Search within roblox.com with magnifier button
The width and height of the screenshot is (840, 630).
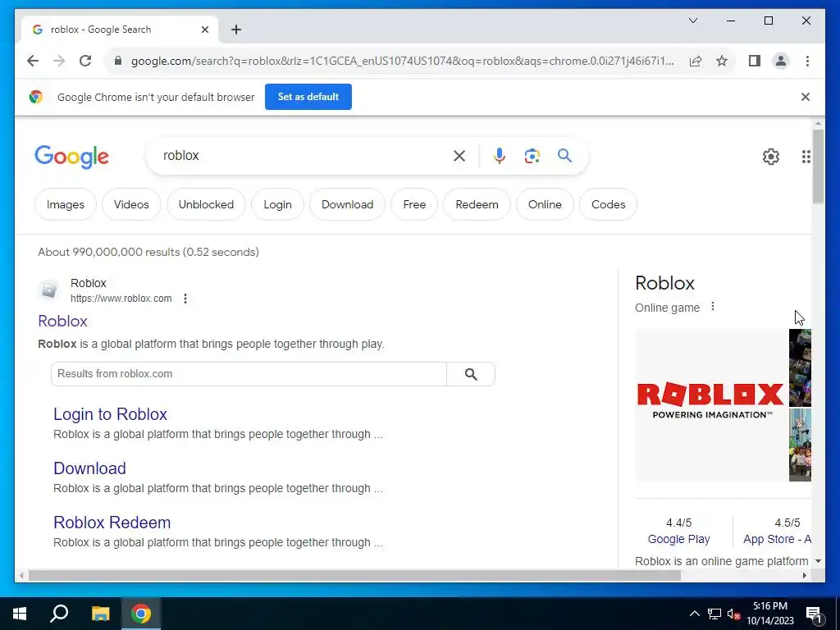point(471,374)
